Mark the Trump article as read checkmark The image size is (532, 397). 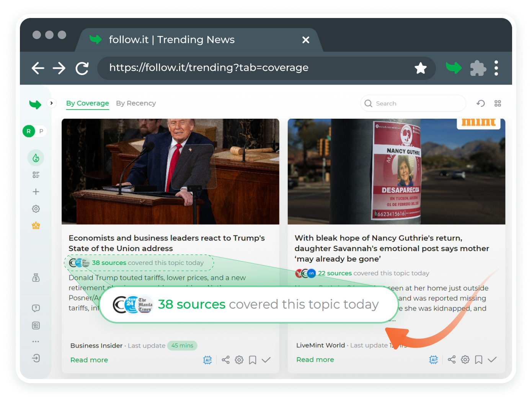pyautogui.click(x=266, y=360)
